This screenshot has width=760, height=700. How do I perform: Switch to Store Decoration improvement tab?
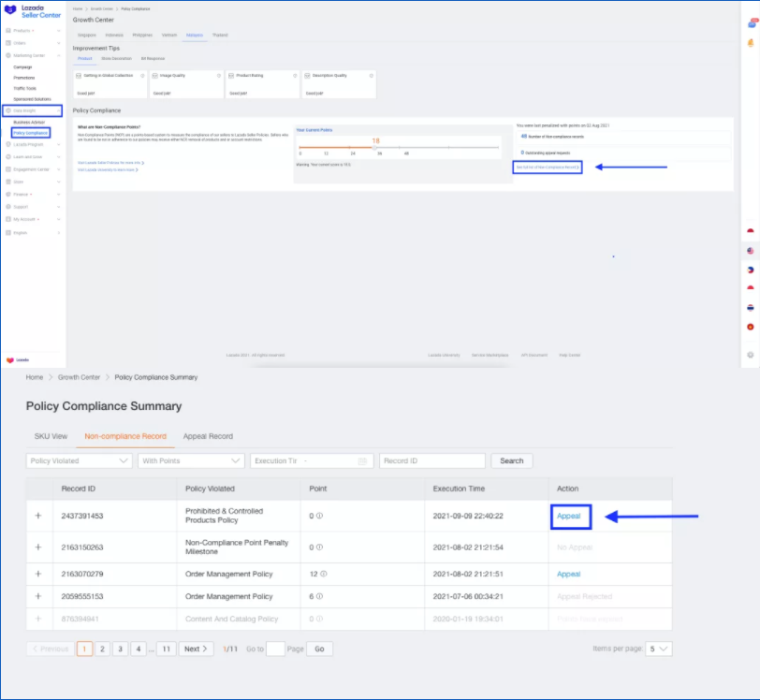pos(116,59)
